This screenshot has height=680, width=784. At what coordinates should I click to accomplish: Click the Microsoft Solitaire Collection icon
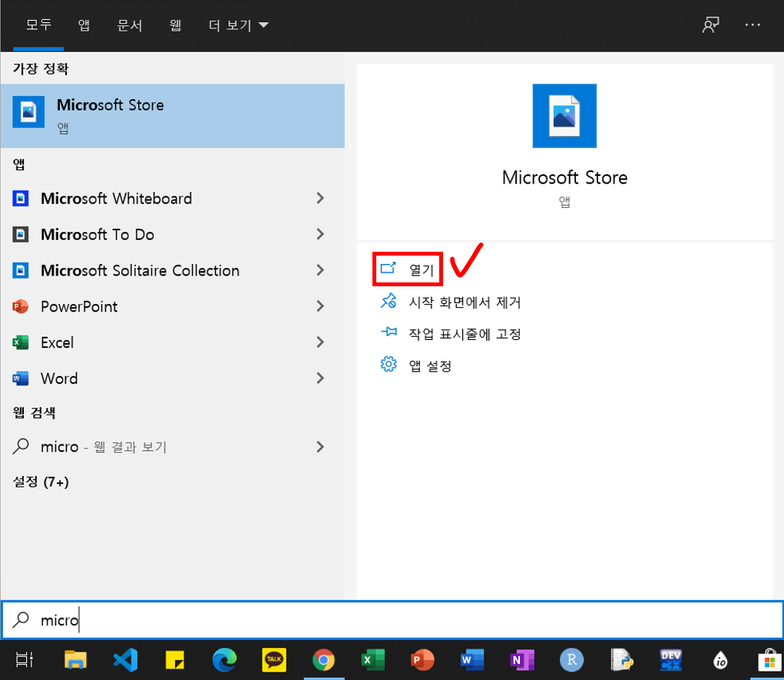(x=21, y=270)
